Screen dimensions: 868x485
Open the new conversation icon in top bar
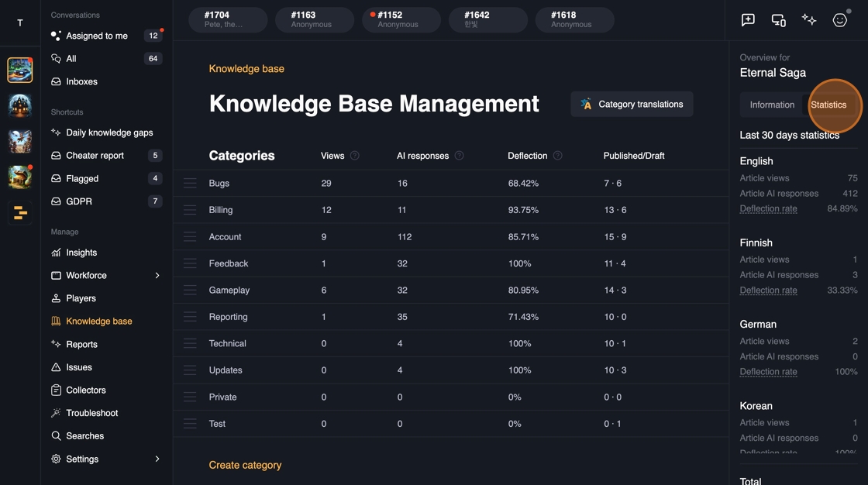coord(748,20)
